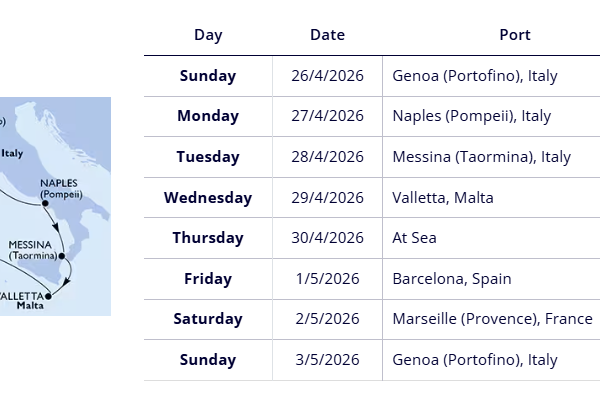The width and height of the screenshot is (600, 405).
Task: Select the Barcelona, Spain port cell
Action: (x=452, y=279)
